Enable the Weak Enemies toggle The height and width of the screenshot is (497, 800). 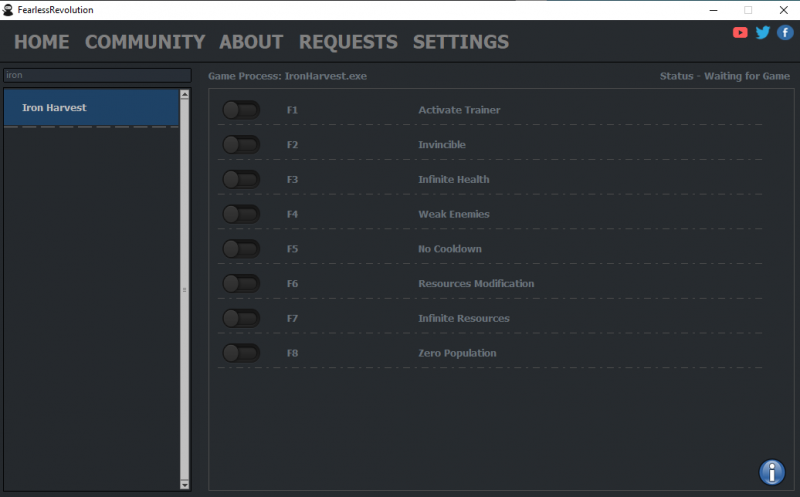click(241, 214)
